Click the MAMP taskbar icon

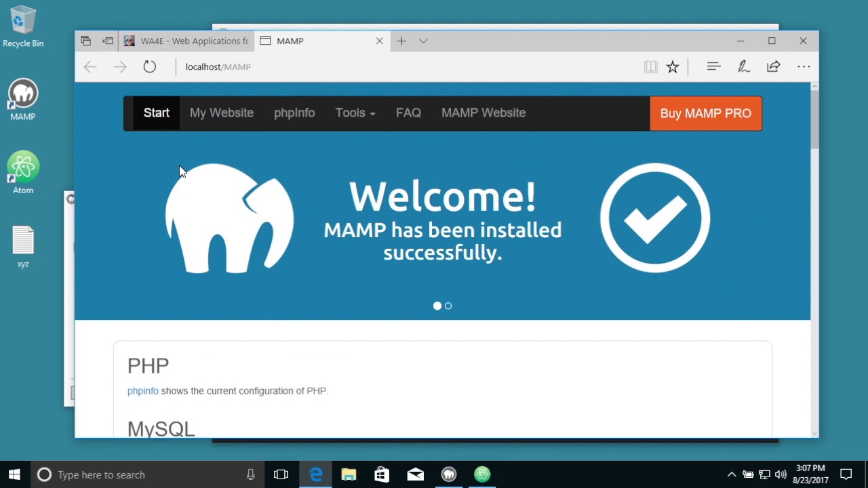tap(449, 474)
